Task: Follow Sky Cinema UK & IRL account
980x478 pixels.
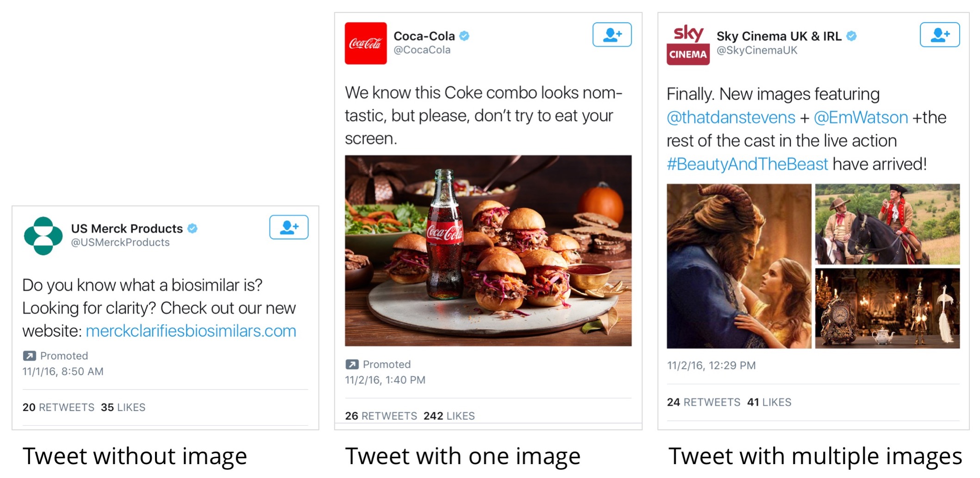Action: pyautogui.click(x=939, y=35)
